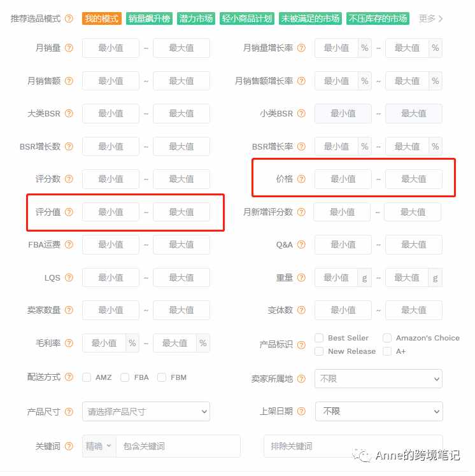Click the 卖家数量 minimum value field
The width and height of the screenshot is (475, 476).
[x=111, y=310]
